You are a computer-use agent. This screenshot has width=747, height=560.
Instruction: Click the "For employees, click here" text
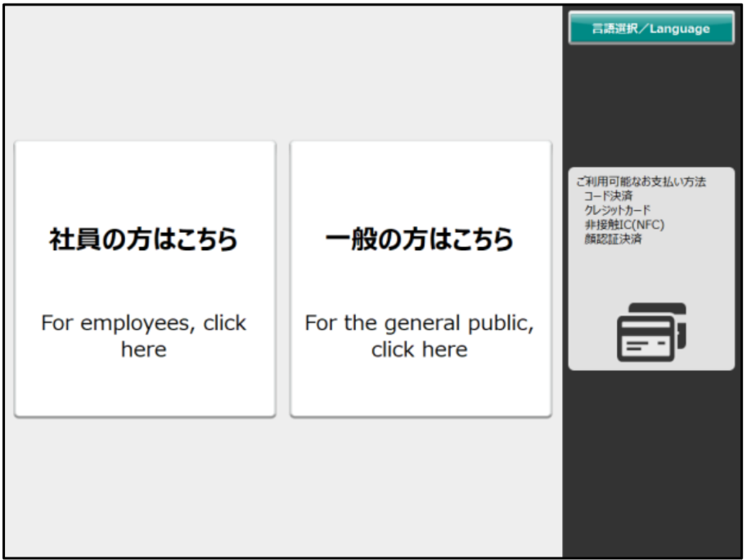(144, 336)
